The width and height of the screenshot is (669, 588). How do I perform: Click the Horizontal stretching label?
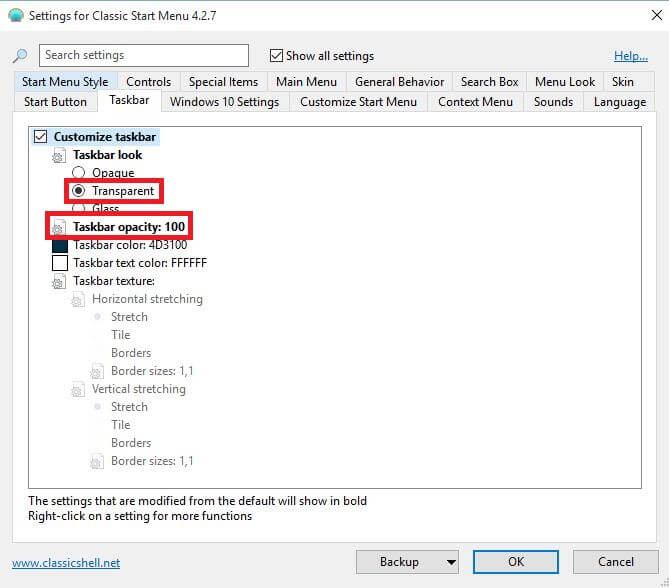pos(147,299)
